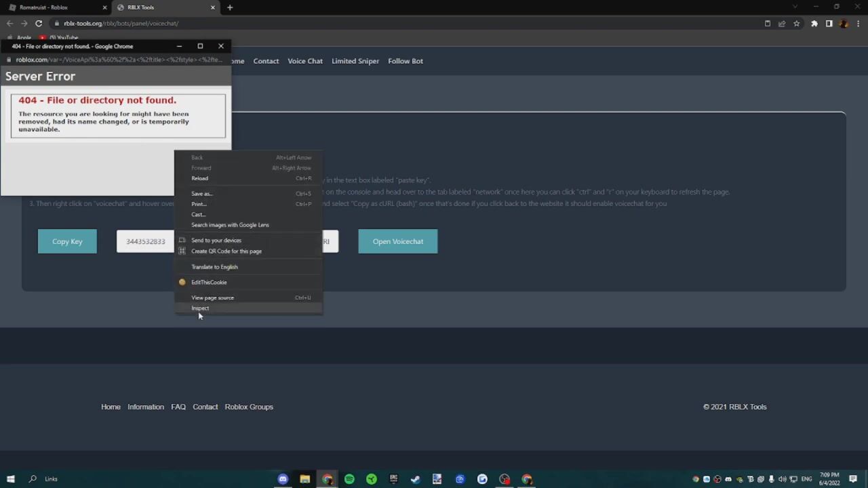This screenshot has width=868, height=488.
Task: Click the footer Home link
Action: 111,407
